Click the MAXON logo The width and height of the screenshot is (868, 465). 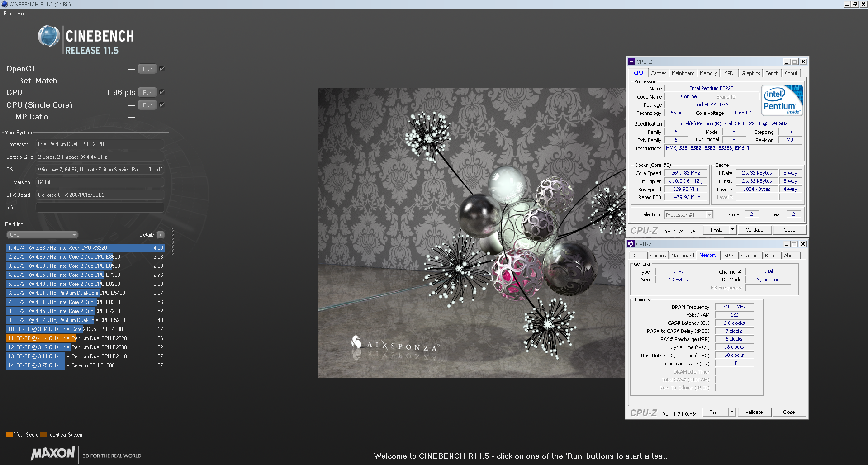pos(53,453)
